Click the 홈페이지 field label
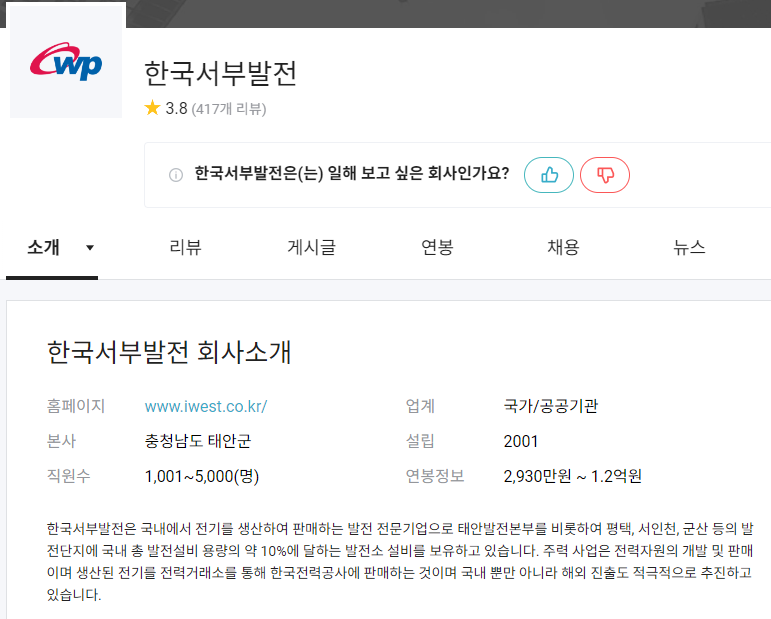This screenshot has height=619, width=771. tap(76, 406)
